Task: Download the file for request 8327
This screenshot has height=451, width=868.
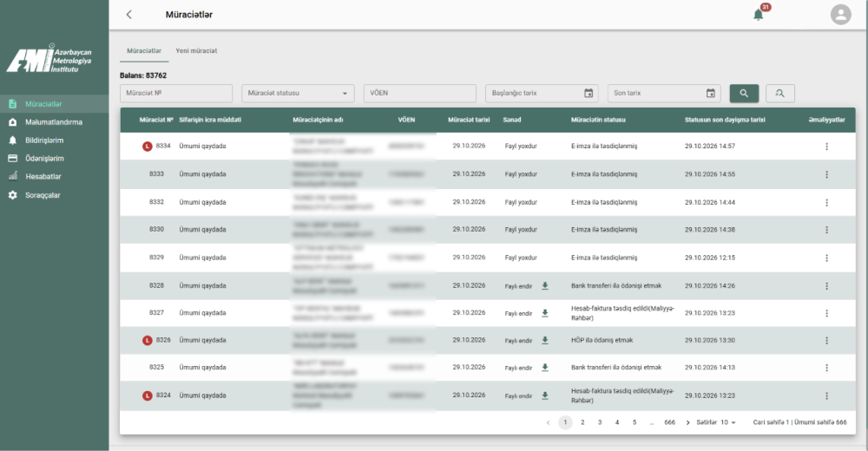Action: [545, 312]
